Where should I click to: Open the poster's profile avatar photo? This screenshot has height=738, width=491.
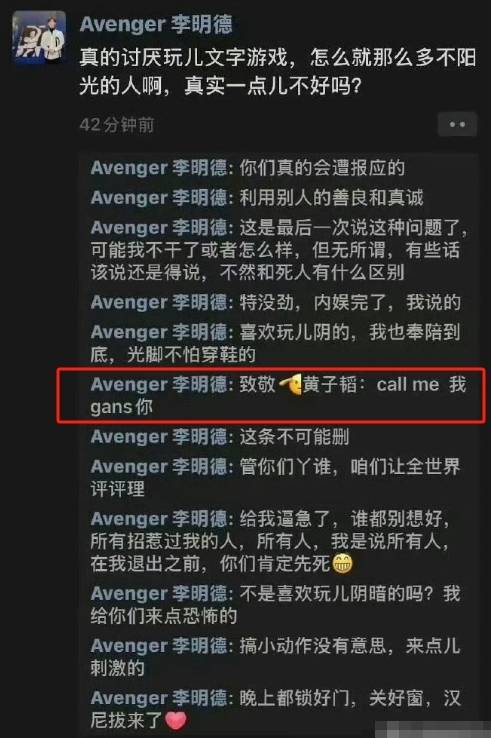click(x=39, y=37)
